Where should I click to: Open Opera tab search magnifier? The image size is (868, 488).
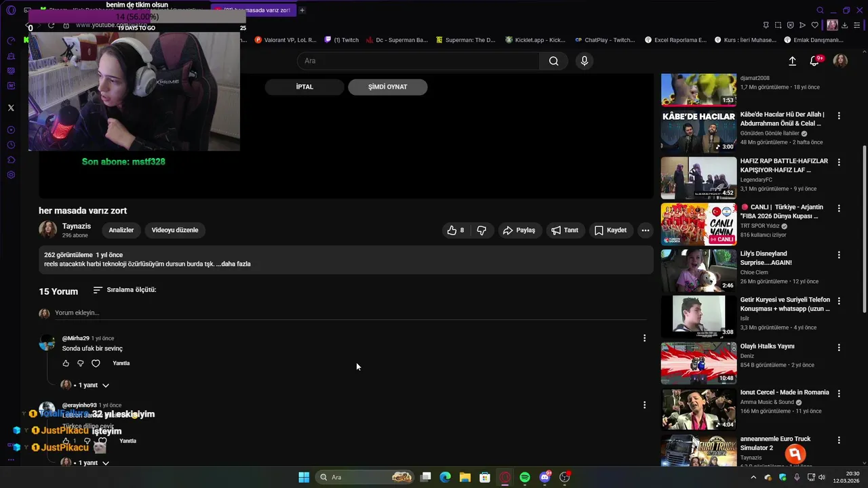[x=820, y=10]
